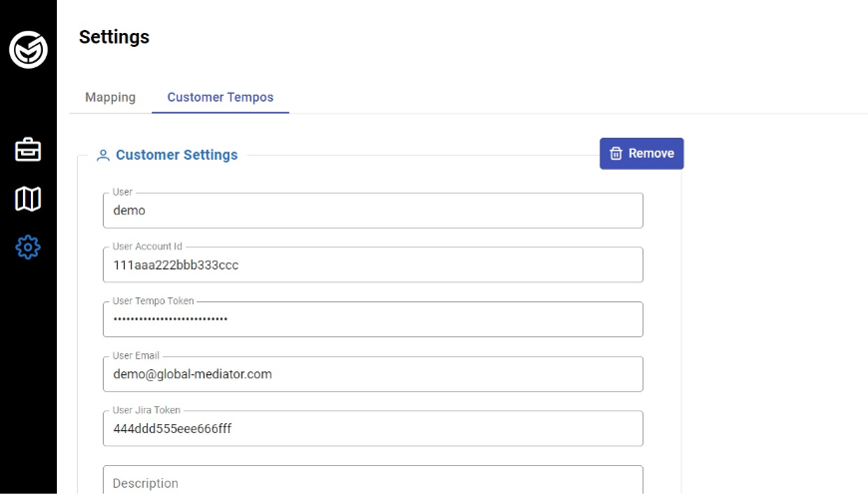The width and height of the screenshot is (868, 494).
Task: Click the Global Mediator logo icon
Action: pos(28,49)
